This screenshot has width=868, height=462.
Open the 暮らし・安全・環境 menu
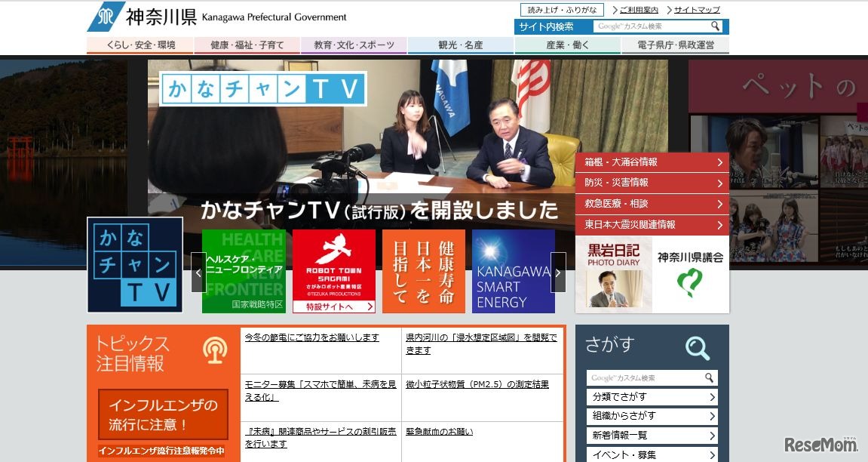(140, 45)
